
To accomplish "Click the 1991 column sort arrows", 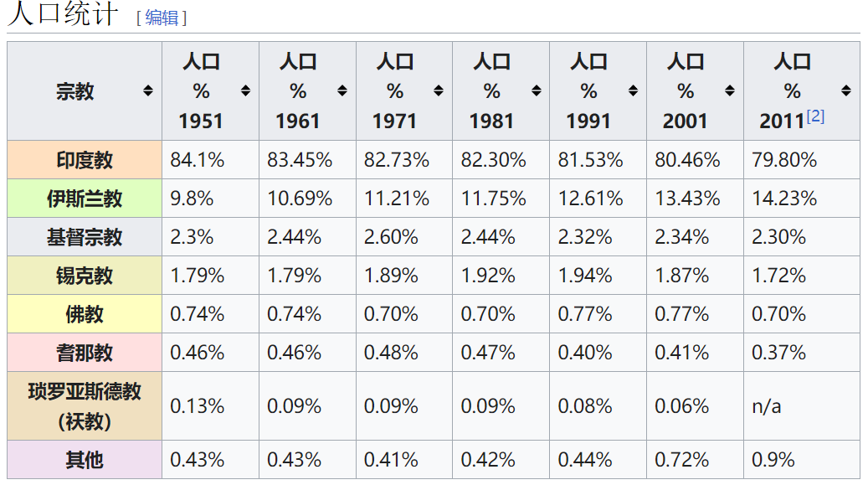I will point(633,90).
